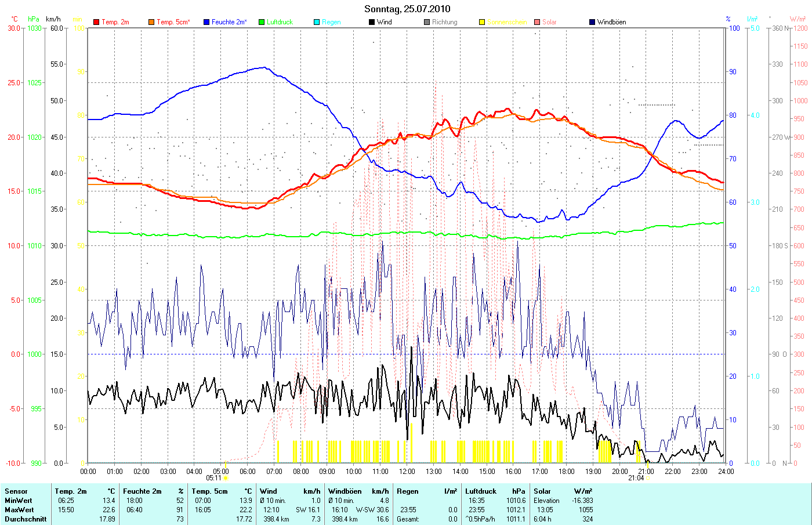The width and height of the screenshot is (812, 525).
Task: Click the sunrise sun icon near 05:11
Action: pyautogui.click(x=226, y=478)
